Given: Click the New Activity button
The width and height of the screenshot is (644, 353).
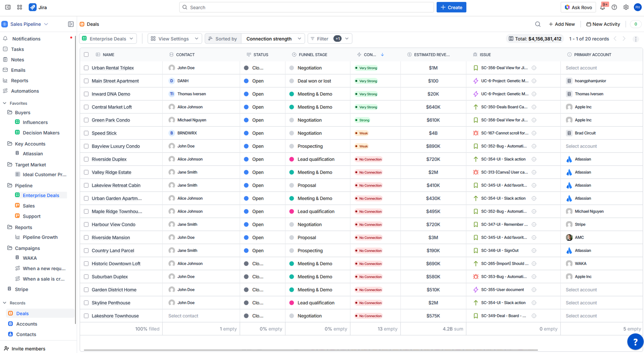Looking at the screenshot, I should (x=603, y=24).
